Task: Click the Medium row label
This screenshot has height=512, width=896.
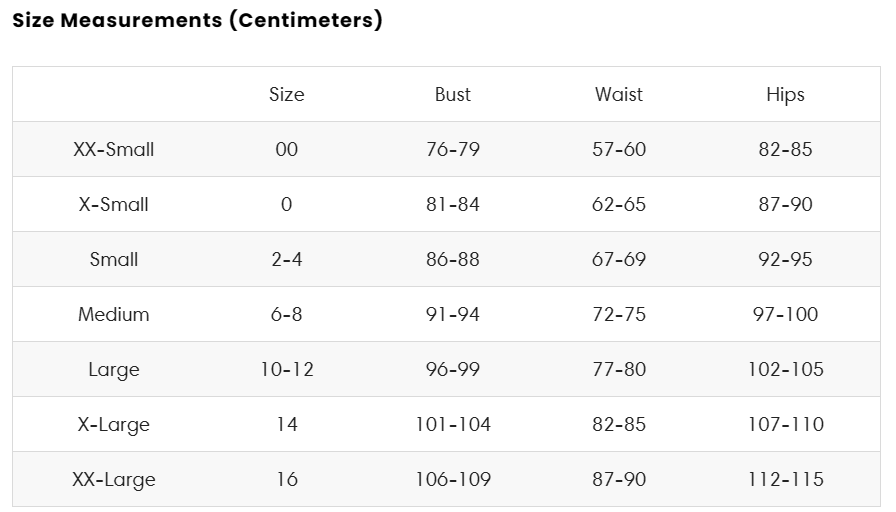Action: pyautogui.click(x=114, y=314)
